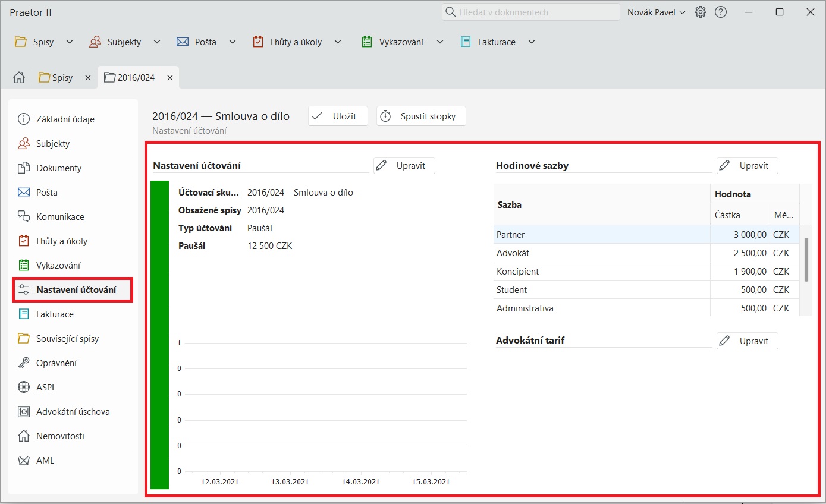Open Nemovitosti in the sidebar
The width and height of the screenshot is (826, 504).
60,436
